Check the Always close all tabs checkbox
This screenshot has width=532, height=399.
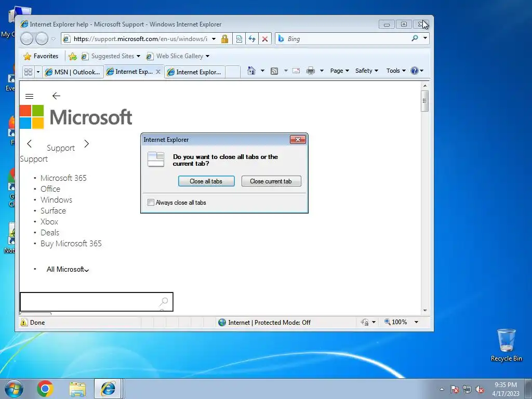(x=151, y=203)
